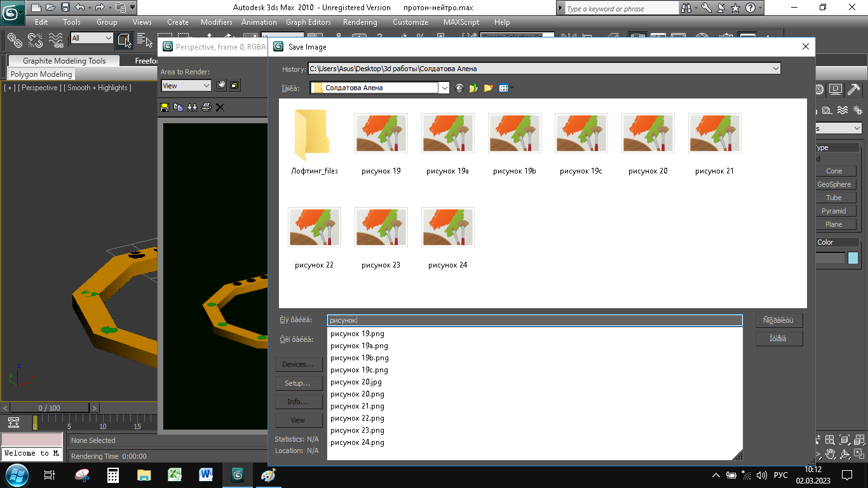Click the Pan View hand icon in viewport controls

click(x=831, y=454)
